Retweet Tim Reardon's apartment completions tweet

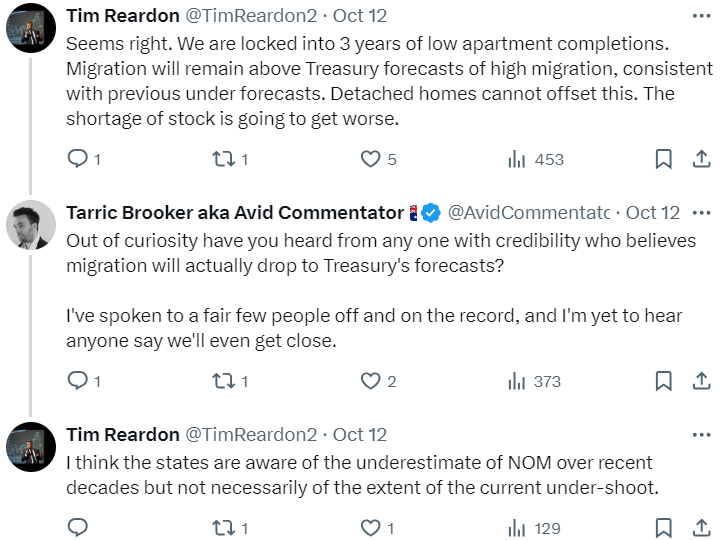224,159
